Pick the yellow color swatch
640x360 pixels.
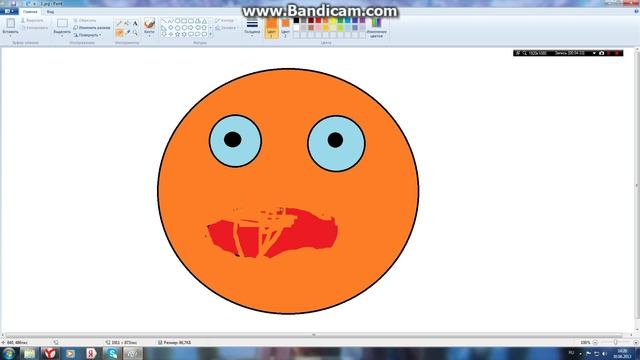pos(333,20)
